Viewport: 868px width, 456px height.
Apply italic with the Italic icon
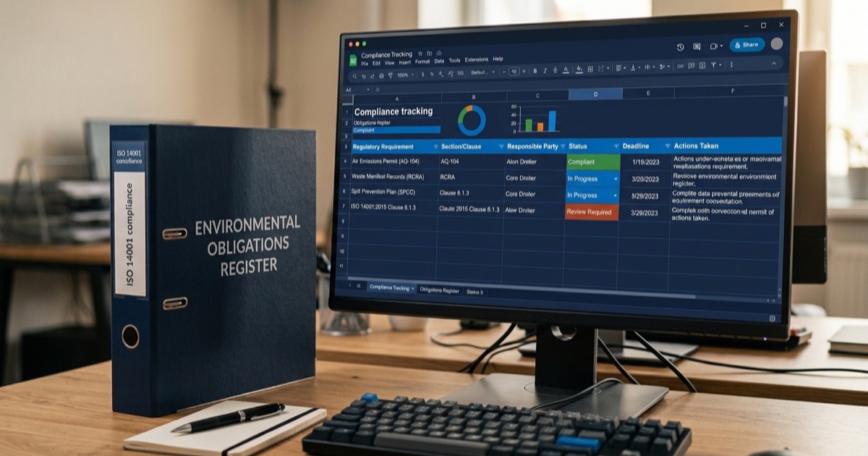tap(545, 71)
